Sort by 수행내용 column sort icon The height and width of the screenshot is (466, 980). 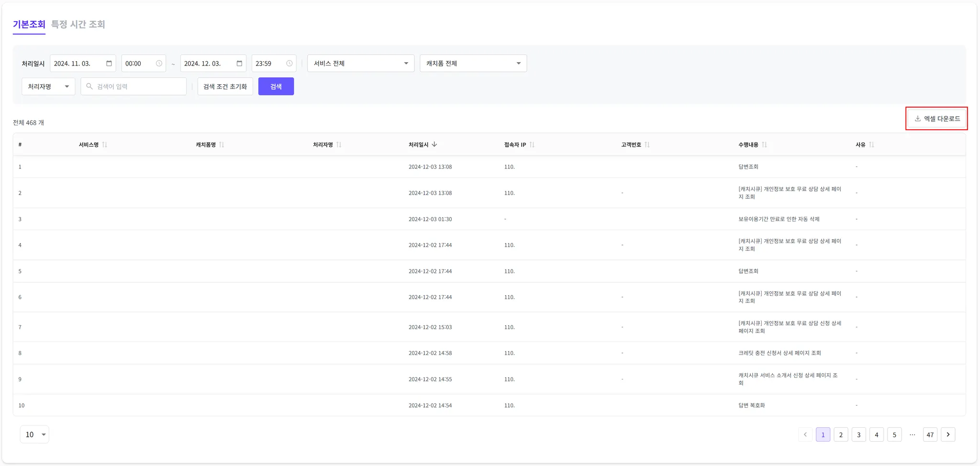coord(764,144)
